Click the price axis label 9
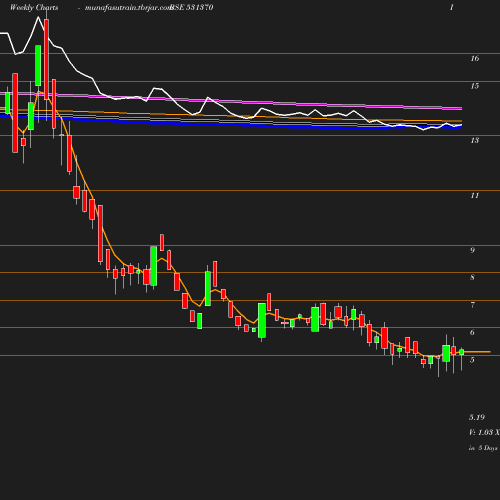The height and width of the screenshot is (500, 500). pos(472,250)
